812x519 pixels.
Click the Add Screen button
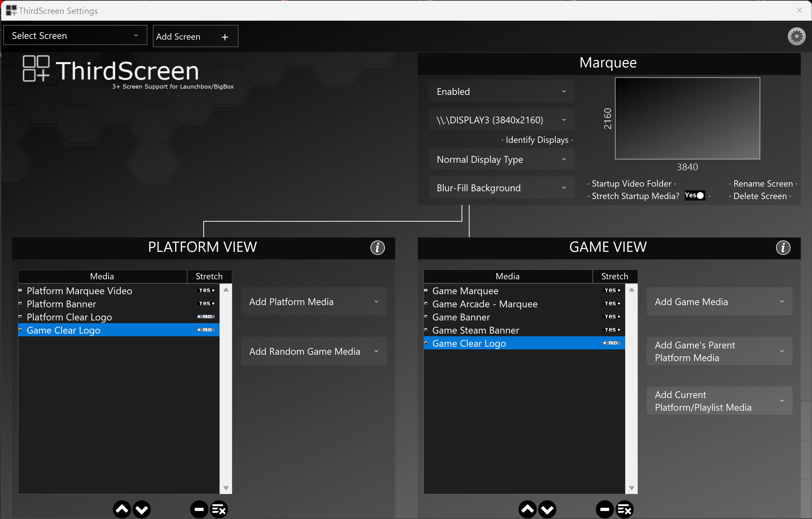tap(196, 36)
